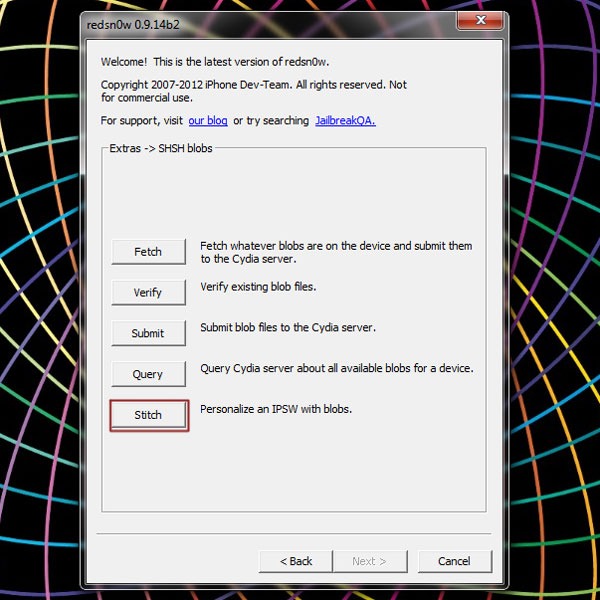The image size is (600, 600).
Task: Go back with the < Back button
Action: [296, 561]
